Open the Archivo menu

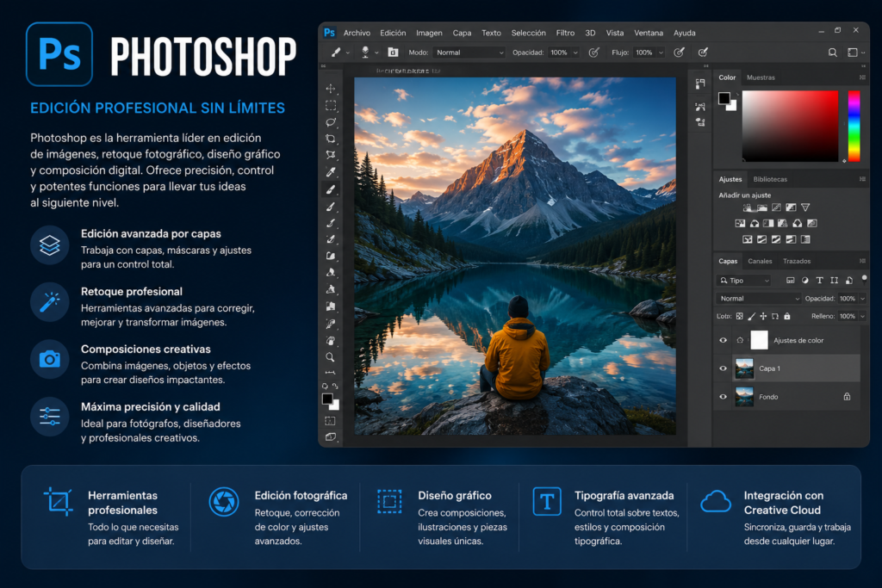(x=357, y=33)
